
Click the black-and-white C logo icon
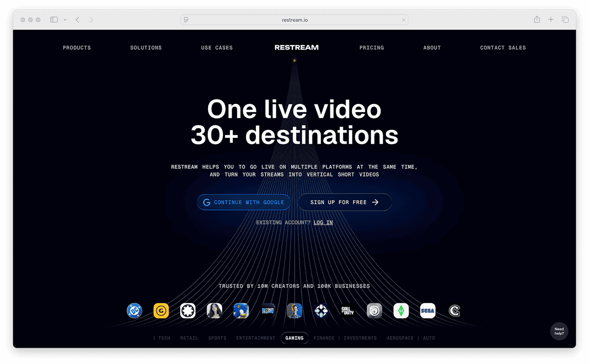point(455,311)
